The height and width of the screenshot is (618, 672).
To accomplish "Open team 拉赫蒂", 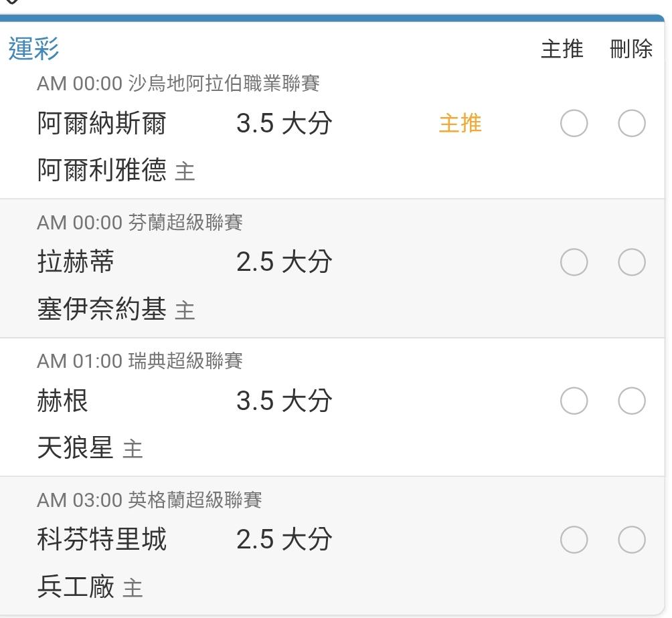I will 76,262.
